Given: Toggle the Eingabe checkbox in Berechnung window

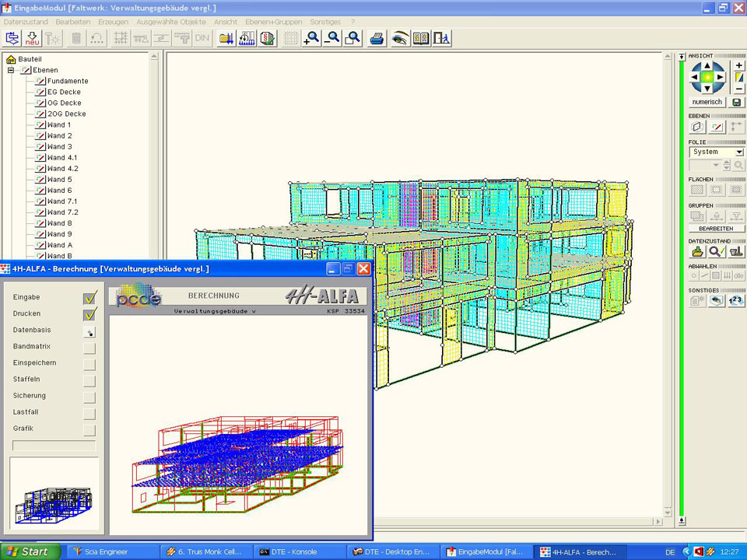Looking at the screenshot, I should tap(90, 297).
